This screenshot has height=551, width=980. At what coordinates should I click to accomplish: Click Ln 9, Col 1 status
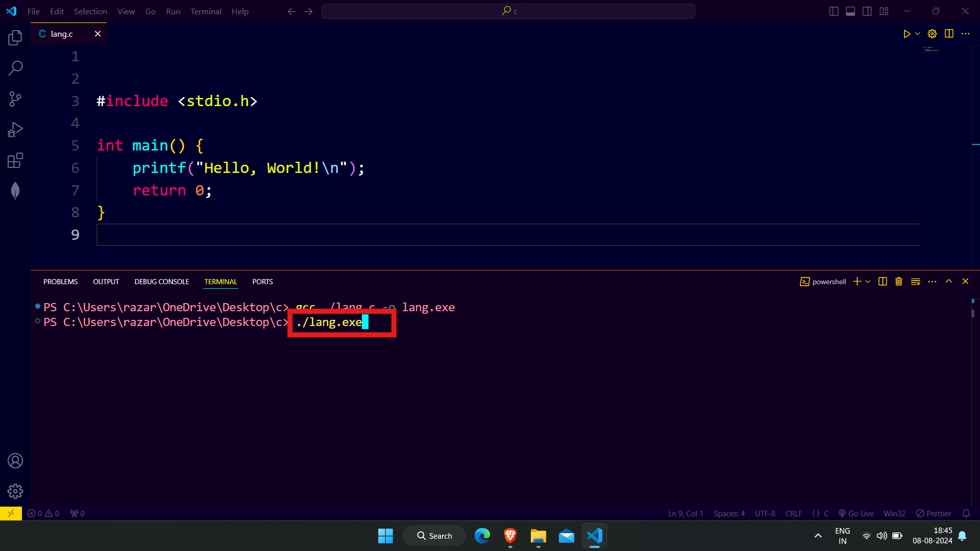click(x=685, y=513)
